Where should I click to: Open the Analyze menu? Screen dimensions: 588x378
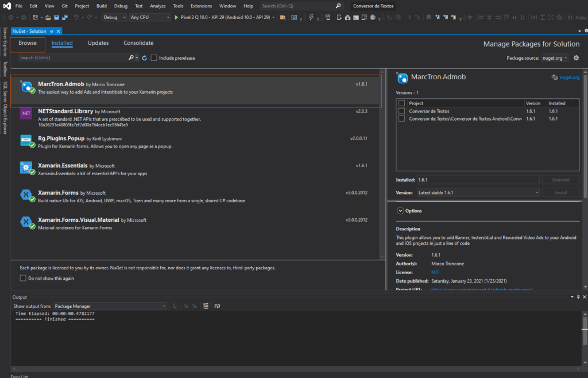[157, 6]
